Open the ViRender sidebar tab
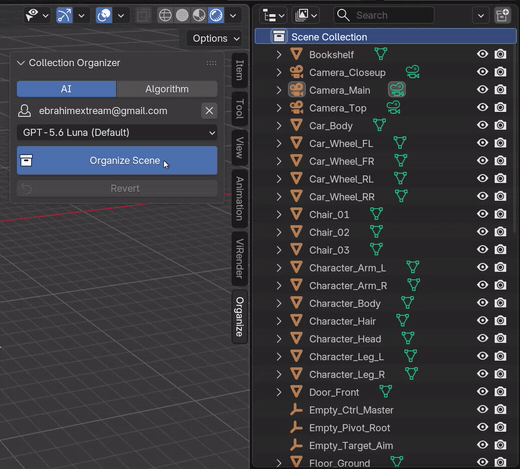The image size is (520, 469). tap(240, 258)
